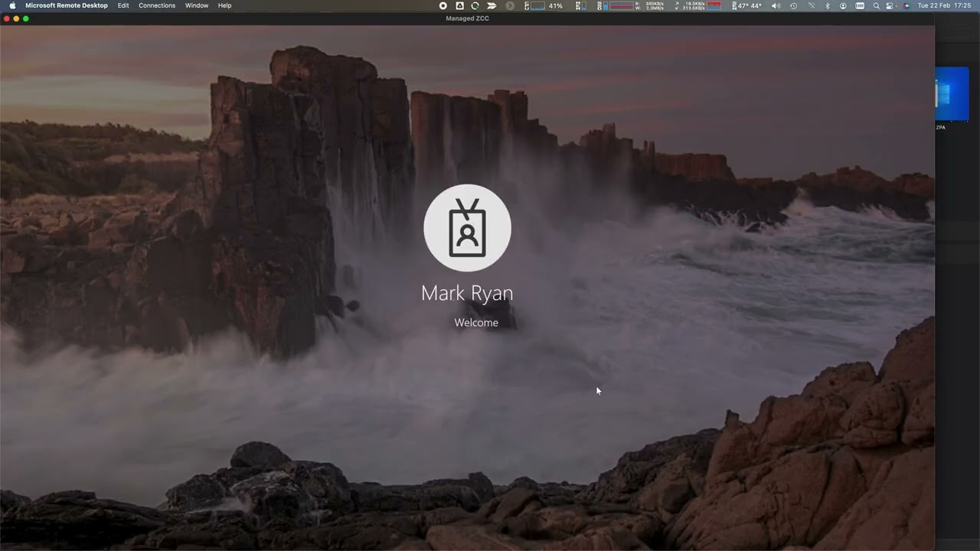This screenshot has height=551, width=980.
Task: Click the ZPA label under the thumbnail
Action: click(940, 128)
